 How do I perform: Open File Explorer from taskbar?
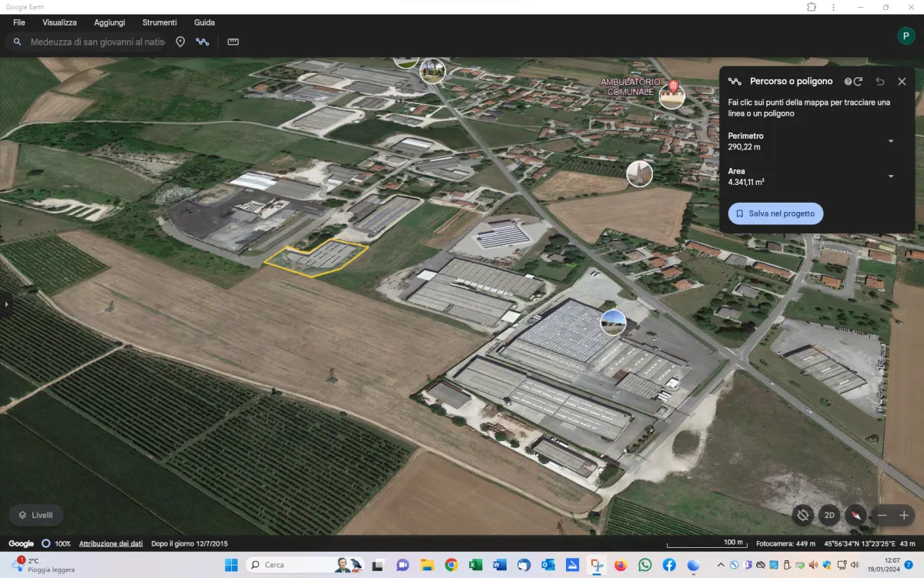[427, 565]
